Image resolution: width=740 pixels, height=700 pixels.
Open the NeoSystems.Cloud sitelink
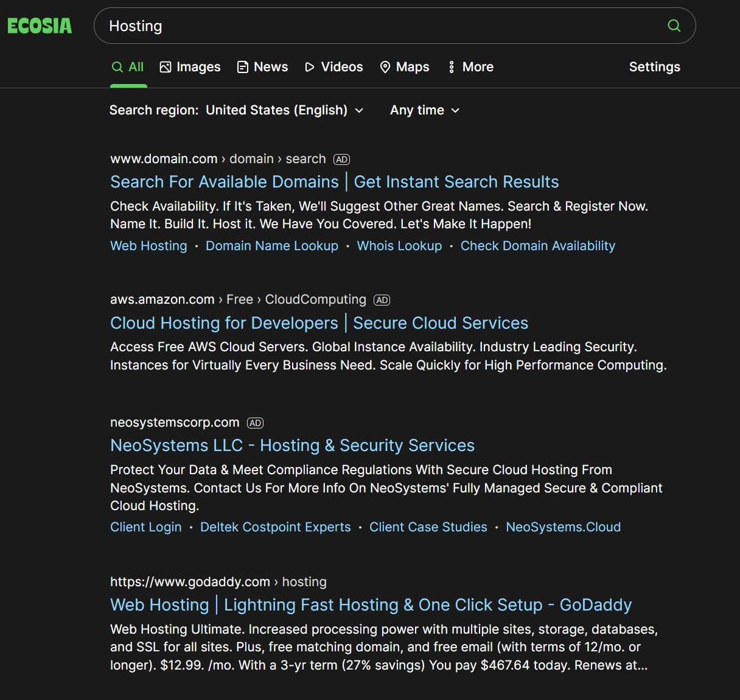(563, 527)
